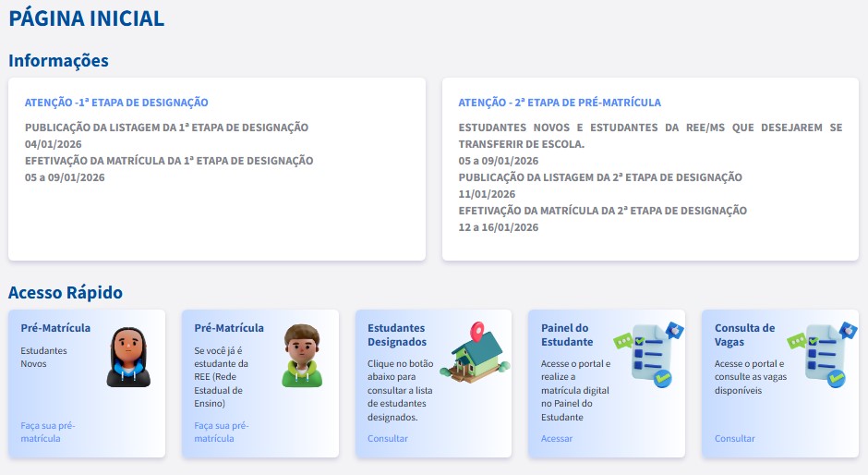Screen dimensions: 868x475
Task: Click the '2ª ETAPA DE PRÉ-MATRÍCULA' notice heading
Action: 560,103
